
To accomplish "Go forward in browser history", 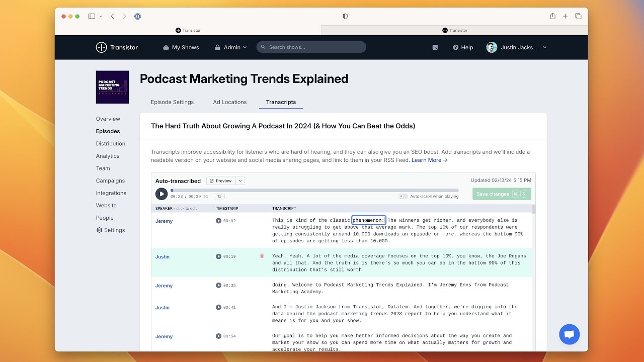I will pyautogui.click(x=124, y=16).
